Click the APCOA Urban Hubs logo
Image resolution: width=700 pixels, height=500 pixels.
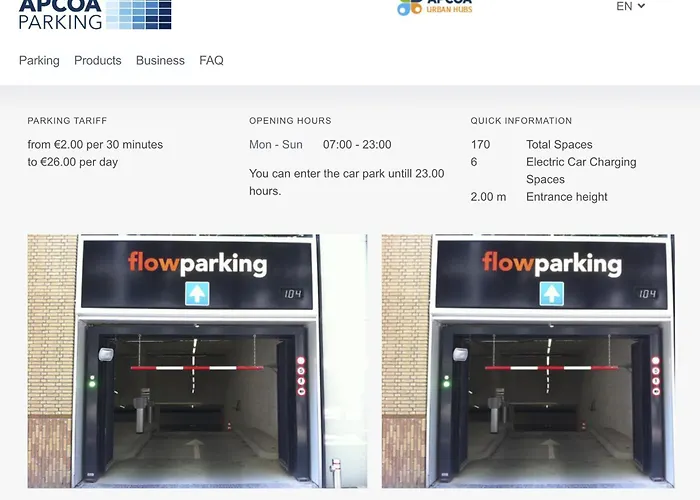[434, 8]
